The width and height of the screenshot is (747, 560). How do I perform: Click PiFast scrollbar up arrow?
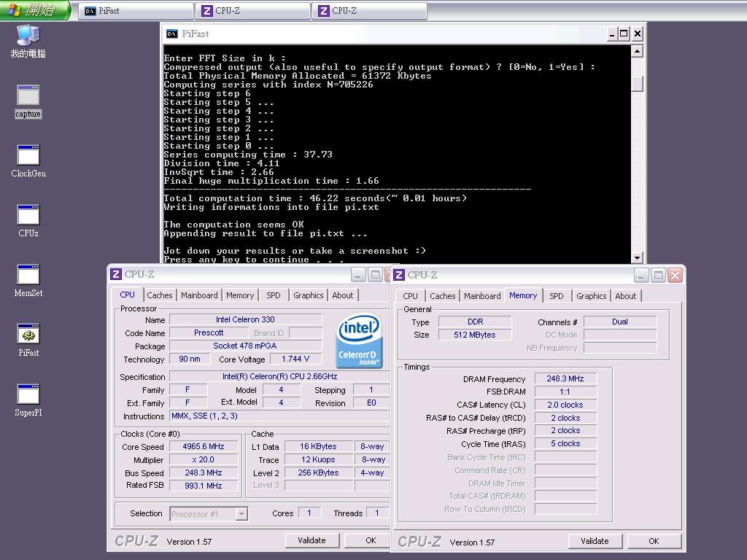pyautogui.click(x=637, y=51)
